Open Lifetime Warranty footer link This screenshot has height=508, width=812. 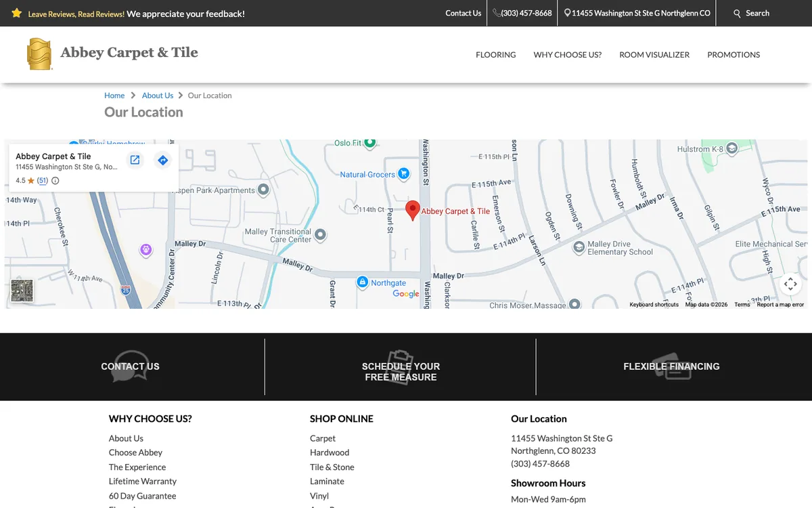143,482
